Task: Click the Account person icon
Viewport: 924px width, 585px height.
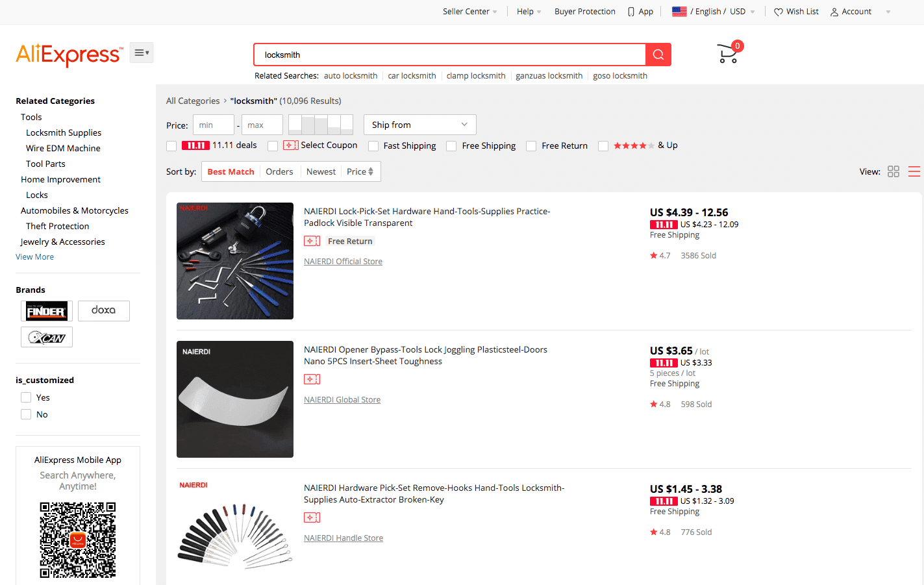Action: pyautogui.click(x=834, y=12)
